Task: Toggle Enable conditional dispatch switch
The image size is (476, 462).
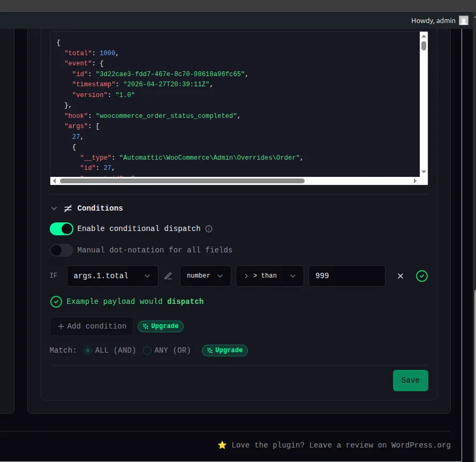Action: pyautogui.click(x=62, y=229)
